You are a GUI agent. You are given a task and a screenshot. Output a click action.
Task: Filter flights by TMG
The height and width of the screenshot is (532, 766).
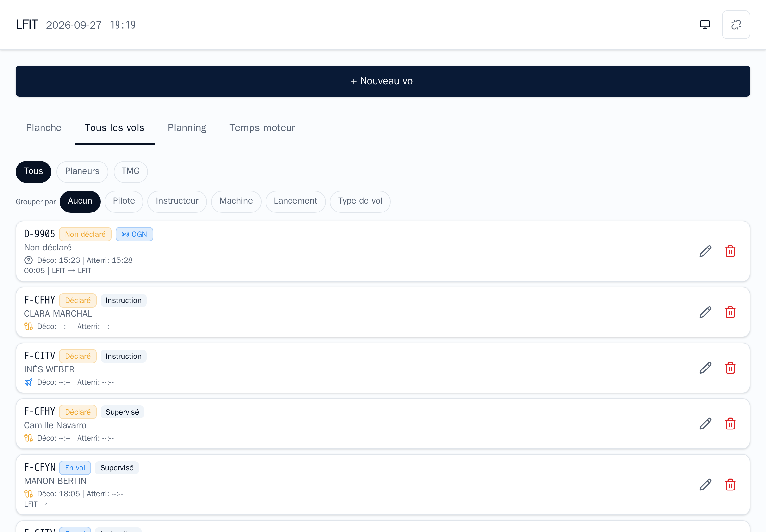131,172
